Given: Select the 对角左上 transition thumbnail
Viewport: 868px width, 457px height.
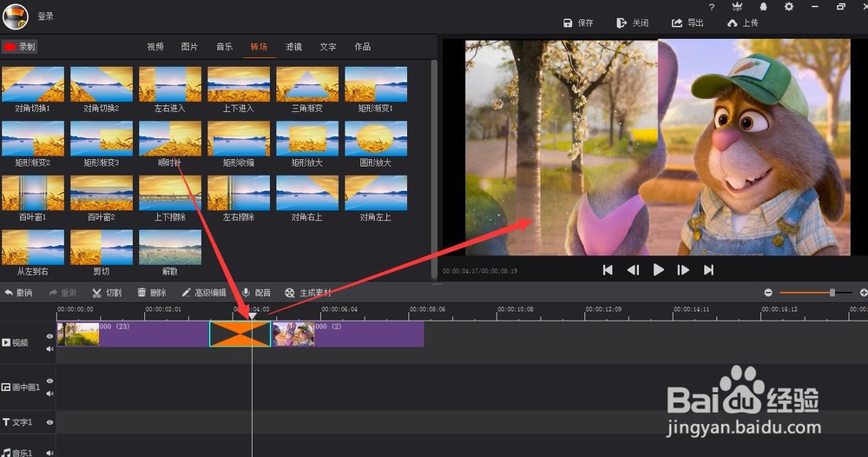Looking at the screenshot, I should click(x=376, y=193).
